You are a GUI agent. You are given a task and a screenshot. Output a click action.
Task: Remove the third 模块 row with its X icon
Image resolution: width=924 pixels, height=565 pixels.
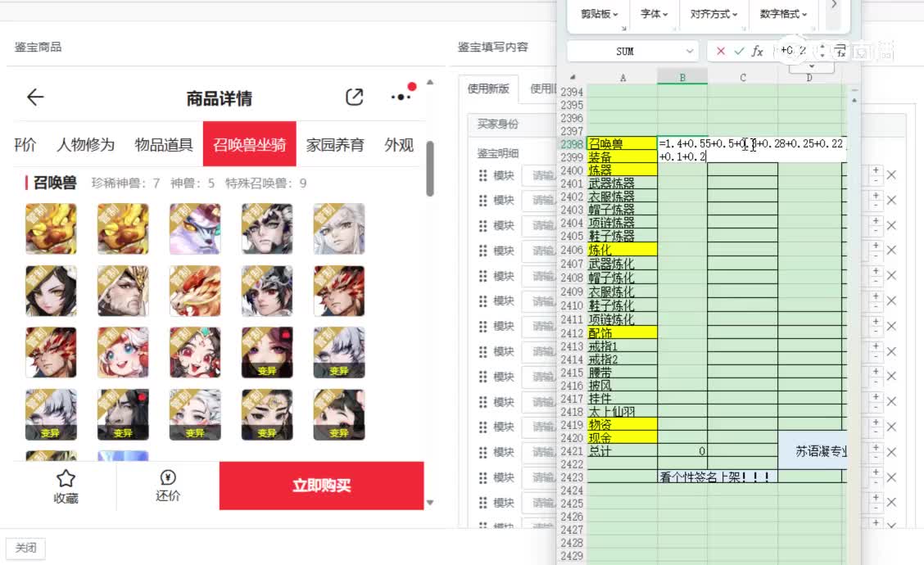pos(891,226)
